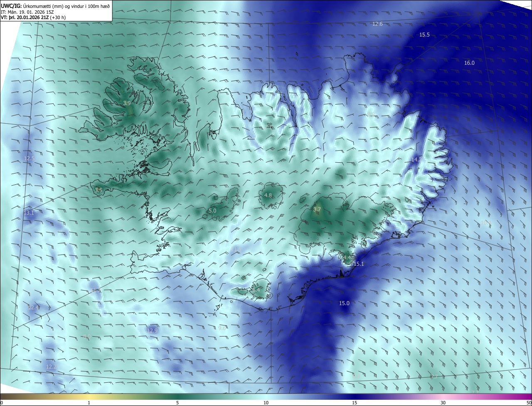
Task: Click the 15.0 value label
Action: 345,303
